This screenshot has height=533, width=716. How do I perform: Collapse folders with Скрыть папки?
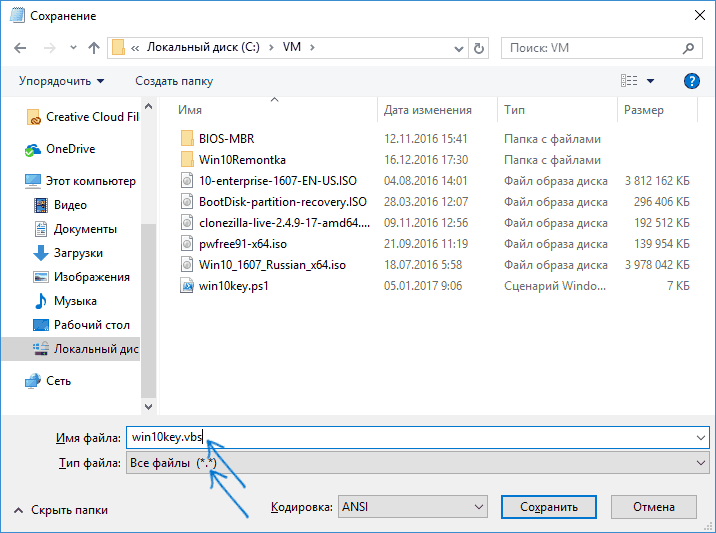(61, 510)
